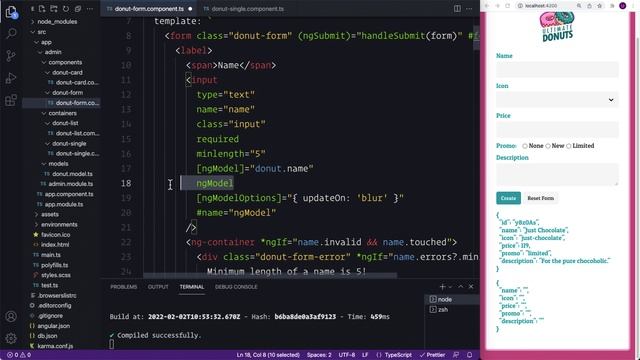The image size is (640, 360).
Task: Open the Accounts menu in activity bar
Action: pyautogui.click(x=11, y=316)
